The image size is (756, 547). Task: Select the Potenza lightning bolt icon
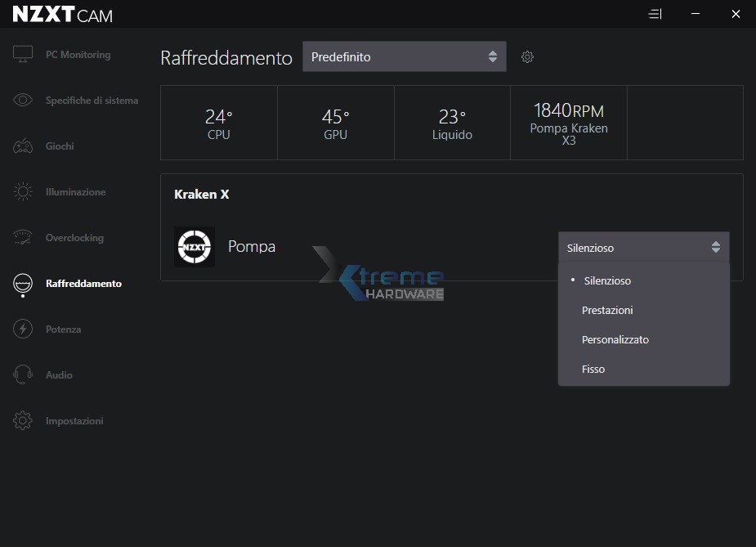tap(23, 330)
